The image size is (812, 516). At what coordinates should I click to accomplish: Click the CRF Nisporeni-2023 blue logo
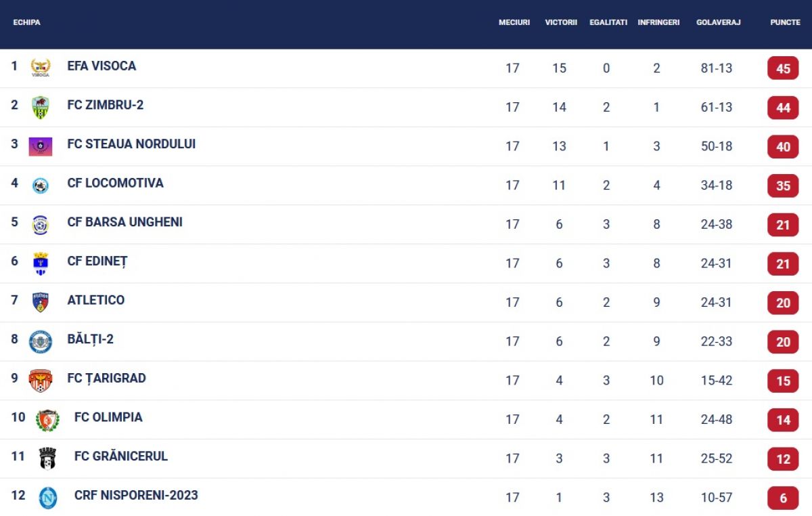tap(47, 498)
